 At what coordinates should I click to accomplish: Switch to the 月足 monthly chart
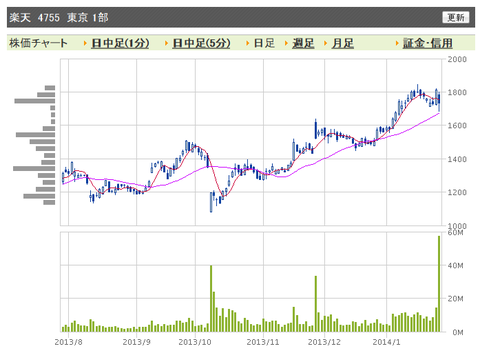coord(343,43)
